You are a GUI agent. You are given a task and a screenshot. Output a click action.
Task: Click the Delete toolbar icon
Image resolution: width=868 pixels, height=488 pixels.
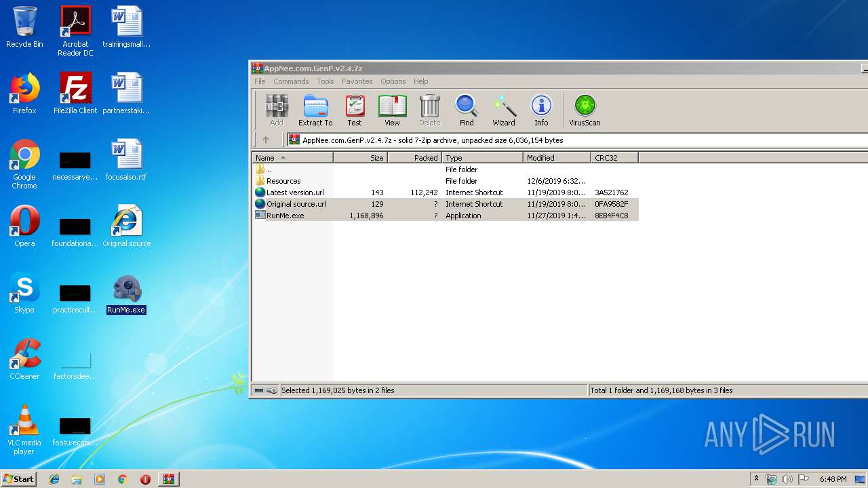click(429, 110)
